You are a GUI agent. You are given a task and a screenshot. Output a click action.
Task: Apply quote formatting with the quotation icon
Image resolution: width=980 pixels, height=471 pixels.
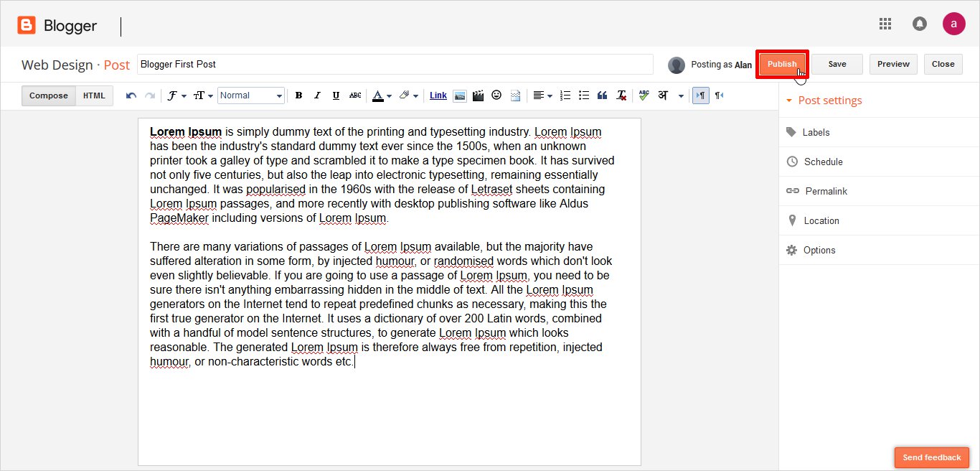pyautogui.click(x=603, y=95)
